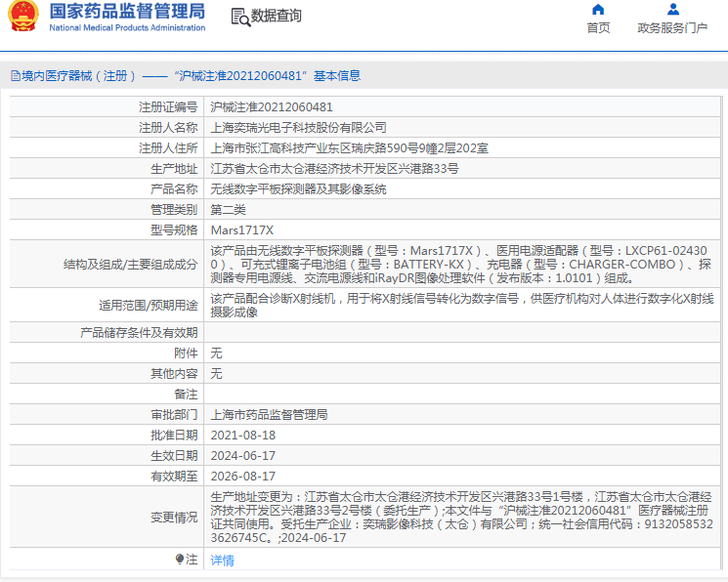Image resolution: width=728 pixels, height=582 pixels.
Task: Click expiry date 2026-08-17
Action: coord(242,476)
